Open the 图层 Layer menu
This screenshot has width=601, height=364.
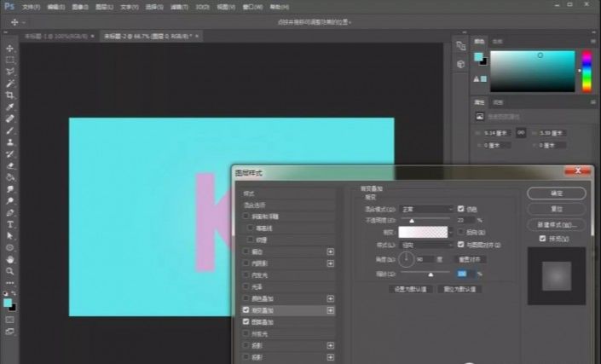tap(104, 7)
